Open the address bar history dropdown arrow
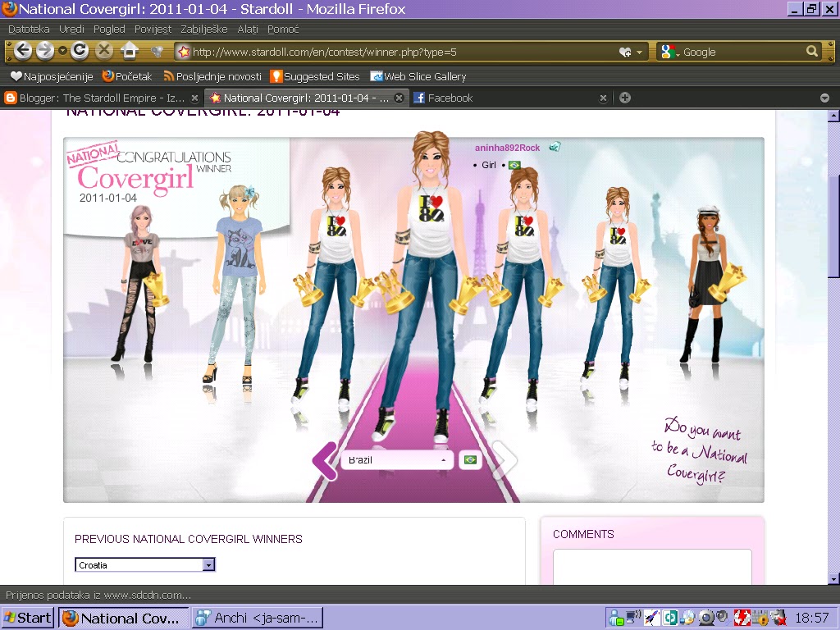The width and height of the screenshot is (840, 630). point(639,52)
